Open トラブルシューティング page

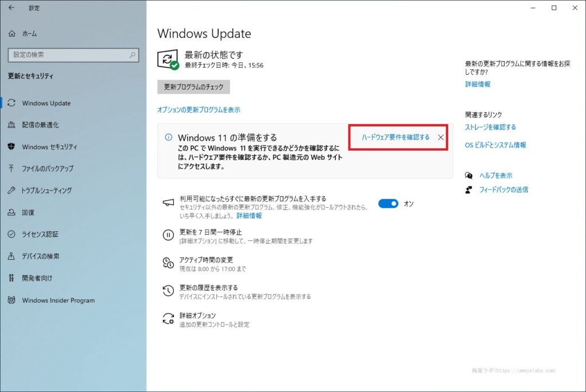pos(46,191)
